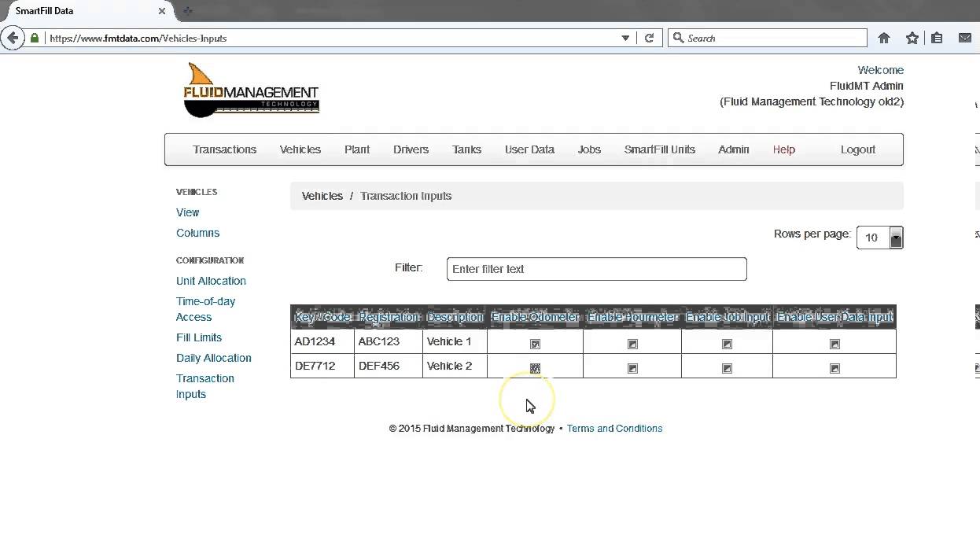Click the browser Search box
Image resolution: width=980 pixels, height=549 pixels.
pos(767,38)
